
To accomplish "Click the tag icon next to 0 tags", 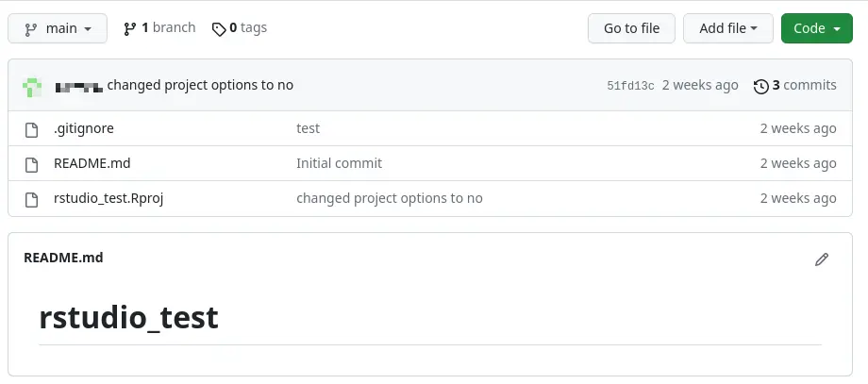I will 219,29.
